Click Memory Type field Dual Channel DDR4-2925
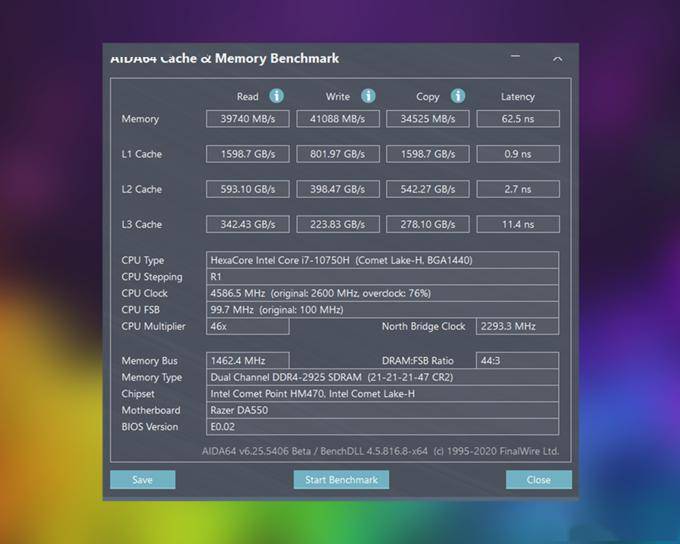 (382, 377)
